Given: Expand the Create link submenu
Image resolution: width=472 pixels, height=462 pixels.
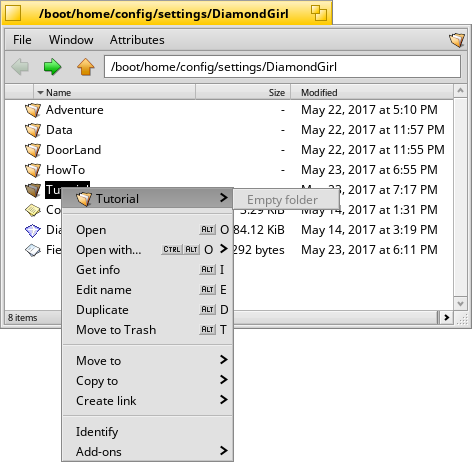Looking at the screenshot, I should (x=148, y=400).
